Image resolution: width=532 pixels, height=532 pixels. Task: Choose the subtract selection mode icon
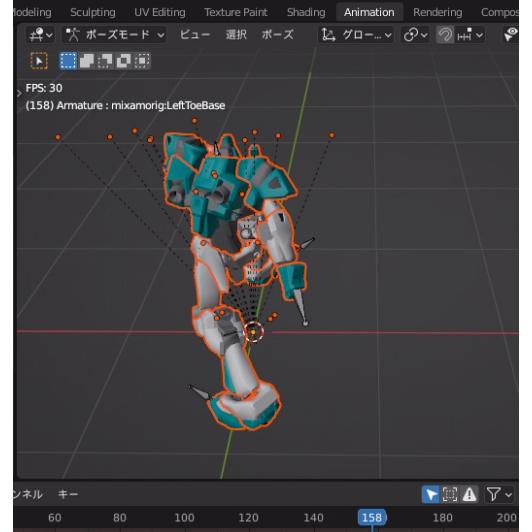click(105, 61)
